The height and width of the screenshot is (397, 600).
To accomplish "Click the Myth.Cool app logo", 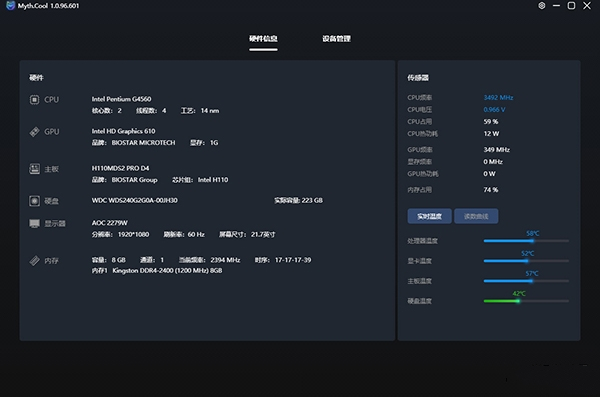I will tap(10, 6).
